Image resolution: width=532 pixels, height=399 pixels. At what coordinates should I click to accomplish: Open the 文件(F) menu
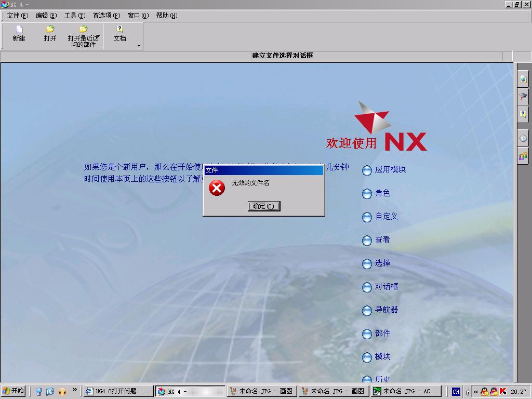(x=18, y=15)
